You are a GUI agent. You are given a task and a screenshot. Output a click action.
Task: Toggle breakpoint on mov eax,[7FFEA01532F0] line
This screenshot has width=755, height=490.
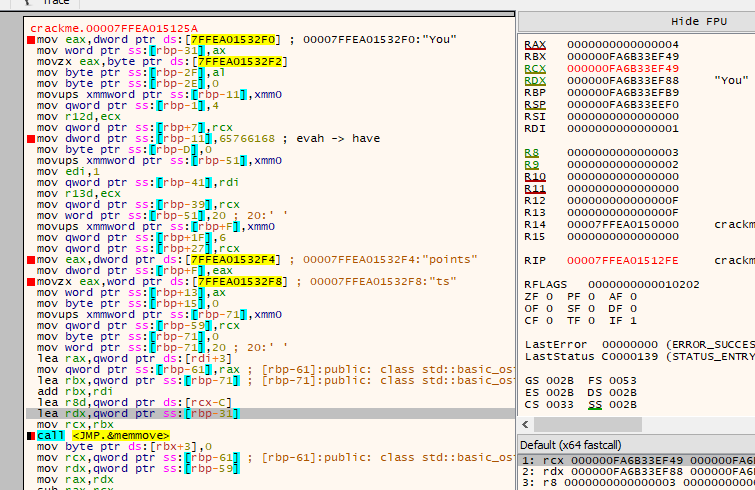tap(31, 40)
